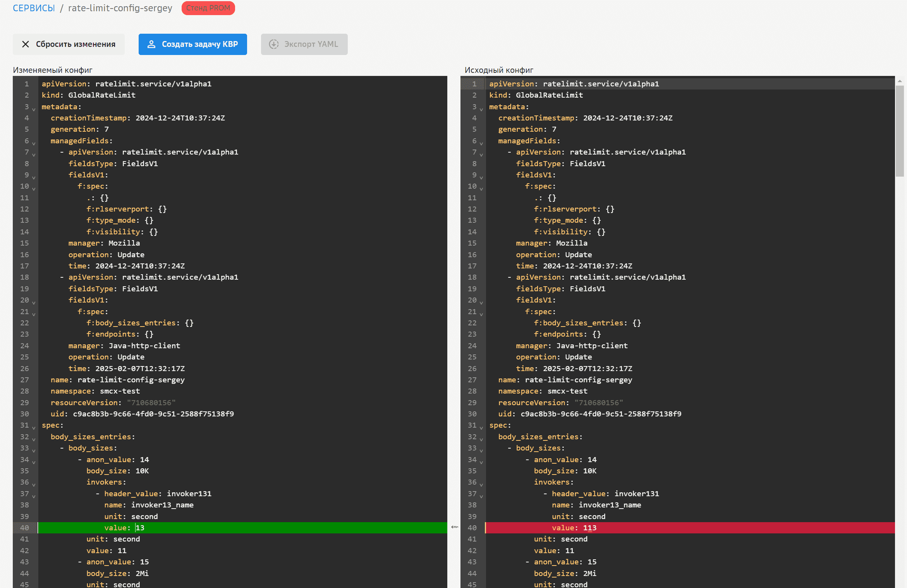Collapse metadata fold arrow in left editor
The image size is (907, 588).
click(34, 110)
